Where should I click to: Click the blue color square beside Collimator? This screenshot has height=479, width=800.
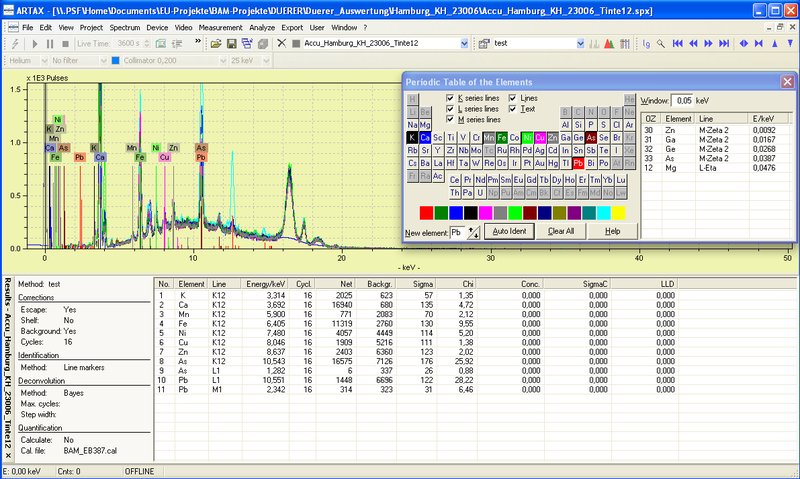(x=115, y=61)
